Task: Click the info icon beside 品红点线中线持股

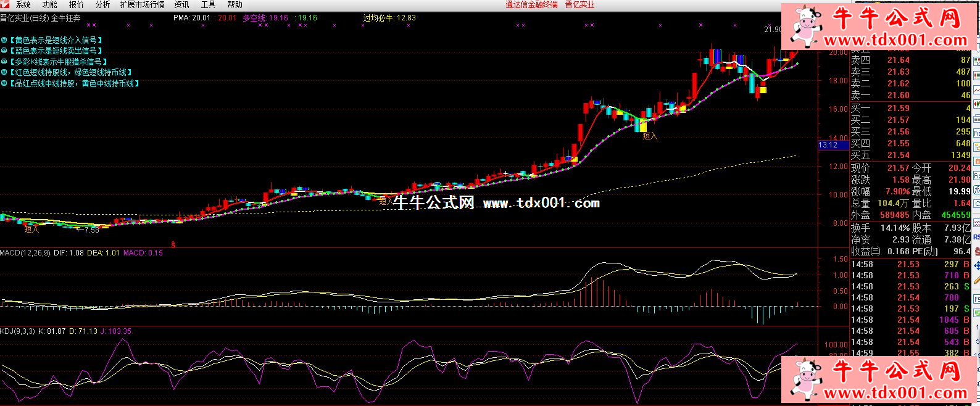Action: coord(4,83)
